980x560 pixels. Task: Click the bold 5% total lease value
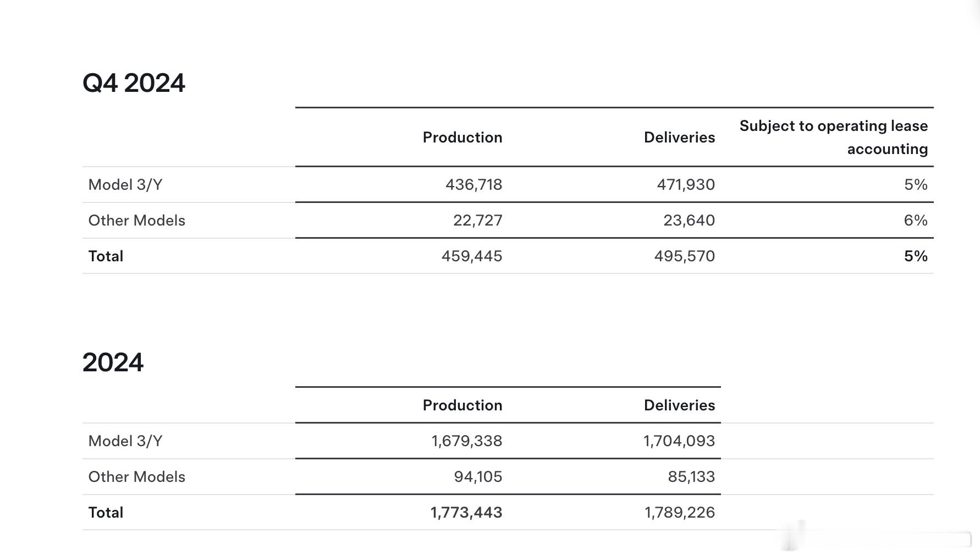point(915,256)
